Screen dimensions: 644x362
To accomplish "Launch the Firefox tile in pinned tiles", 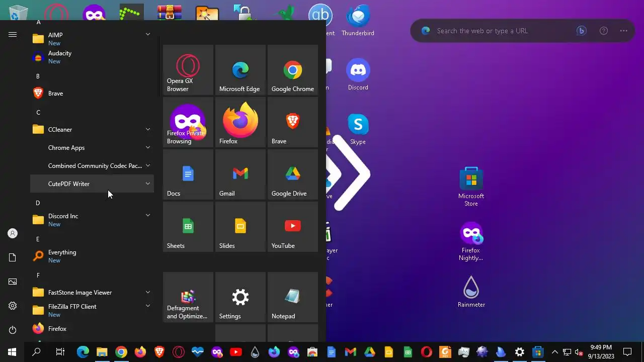I will pyautogui.click(x=240, y=122).
